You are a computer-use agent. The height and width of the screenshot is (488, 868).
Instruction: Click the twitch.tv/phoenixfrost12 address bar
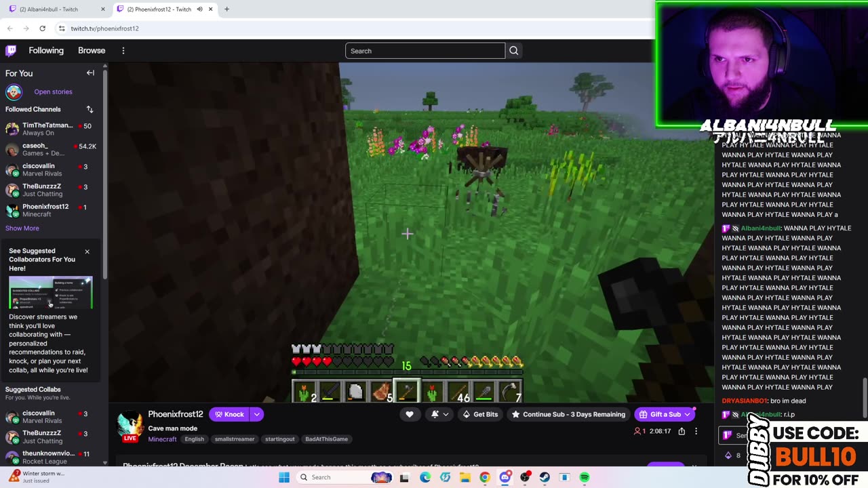point(105,28)
